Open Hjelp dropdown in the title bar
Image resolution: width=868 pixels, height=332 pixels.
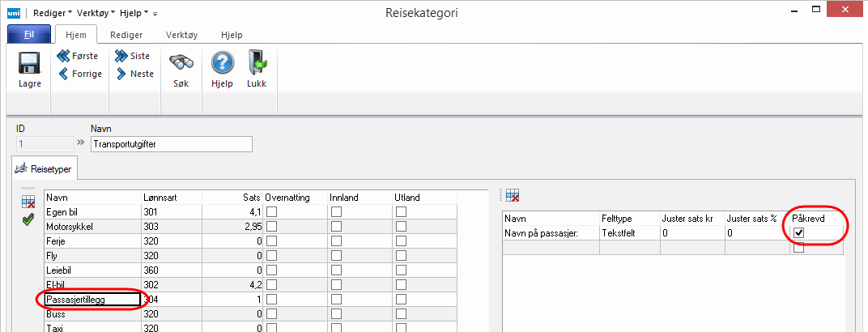click(x=133, y=13)
